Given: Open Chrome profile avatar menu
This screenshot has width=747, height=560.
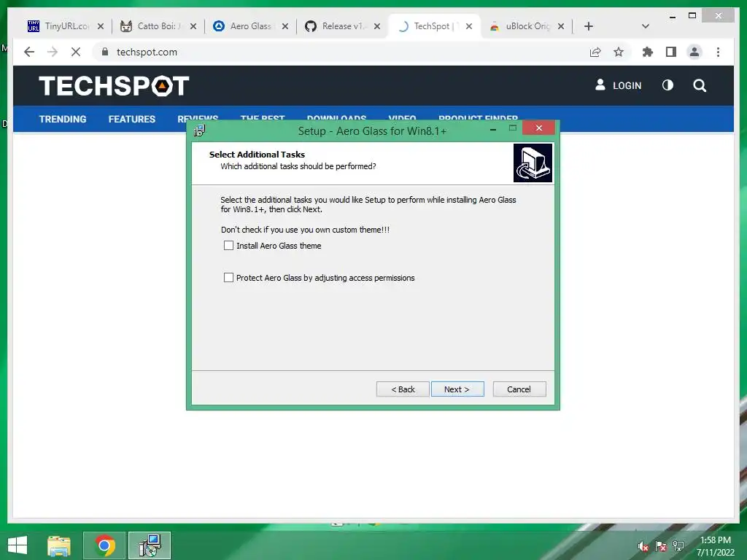Looking at the screenshot, I should [694, 52].
